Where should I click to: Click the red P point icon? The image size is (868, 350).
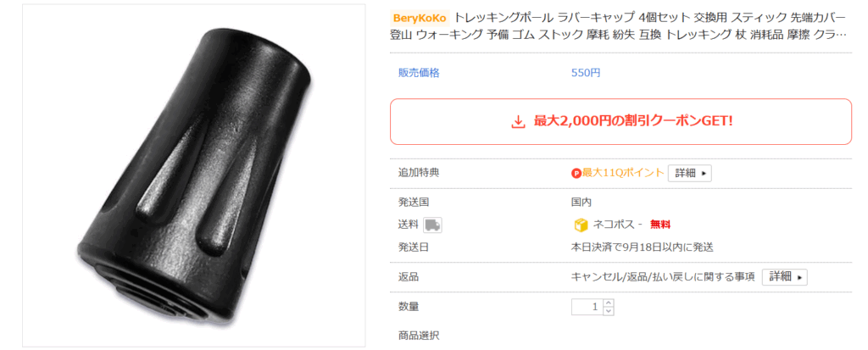(x=577, y=173)
